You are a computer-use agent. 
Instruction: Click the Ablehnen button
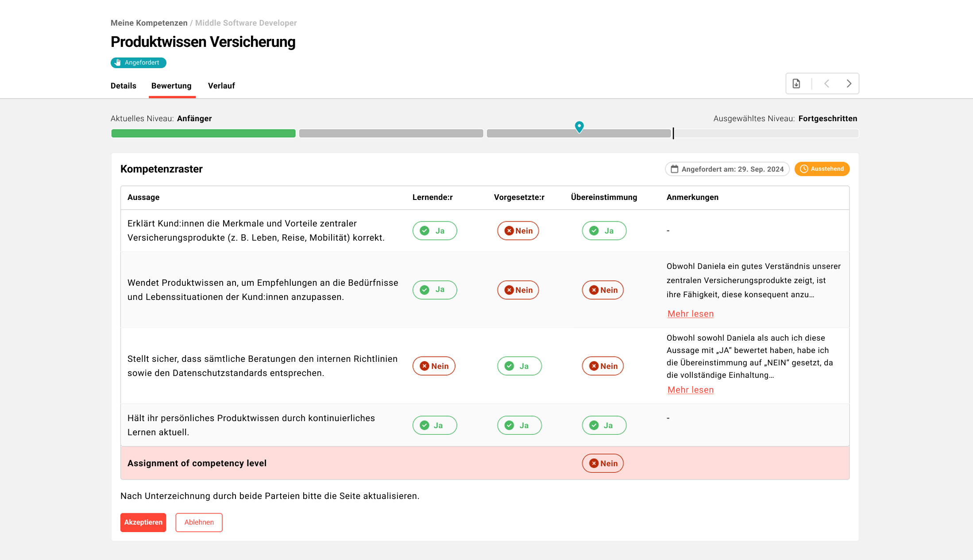coord(199,522)
